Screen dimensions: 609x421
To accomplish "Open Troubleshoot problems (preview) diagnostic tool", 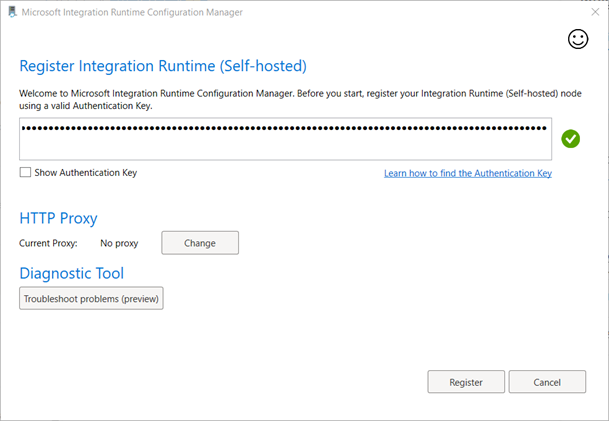I will coord(91,298).
